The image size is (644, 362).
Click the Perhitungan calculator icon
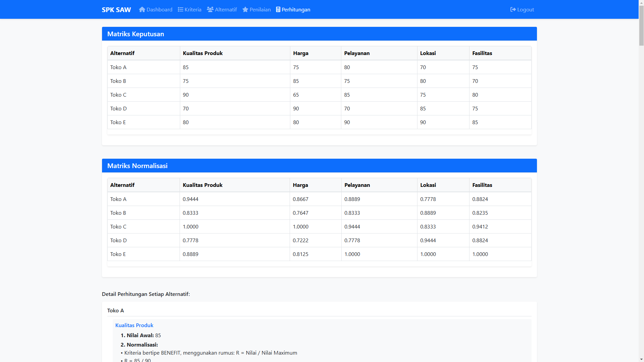point(278,9)
